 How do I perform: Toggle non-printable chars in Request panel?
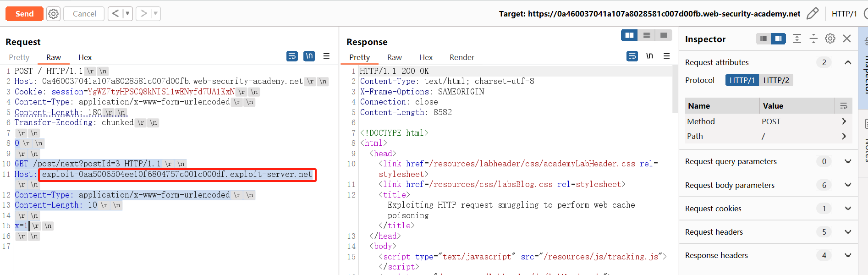309,56
